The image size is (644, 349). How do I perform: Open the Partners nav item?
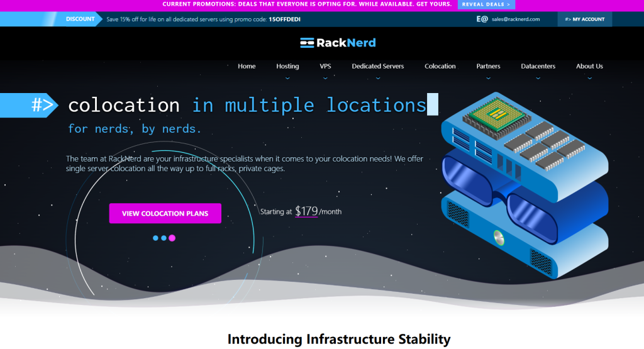[x=488, y=66]
